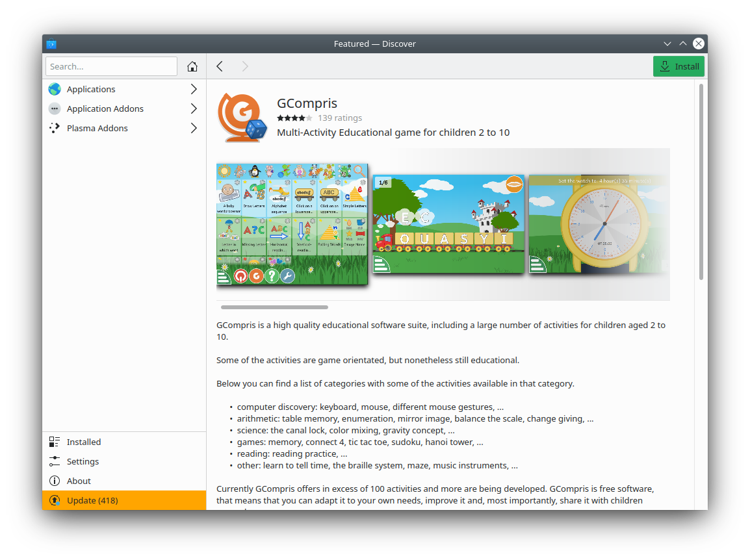
Task: Open the About page
Action: (124, 481)
